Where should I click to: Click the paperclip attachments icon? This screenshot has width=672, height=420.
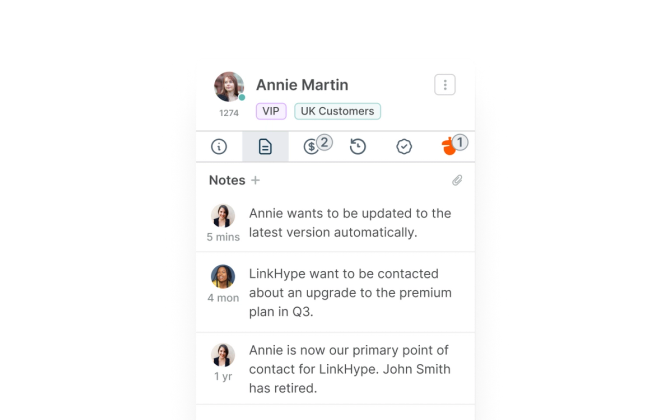coord(457,180)
